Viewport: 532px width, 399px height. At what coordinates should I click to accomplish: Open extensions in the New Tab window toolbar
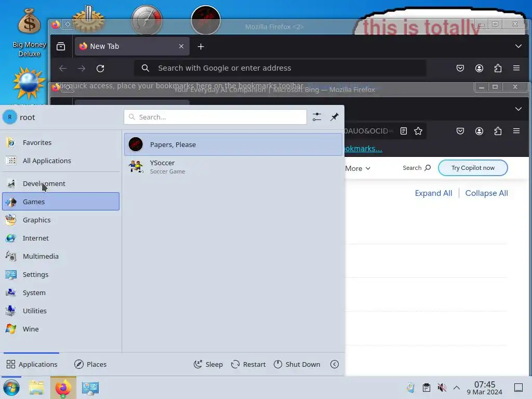point(498,68)
